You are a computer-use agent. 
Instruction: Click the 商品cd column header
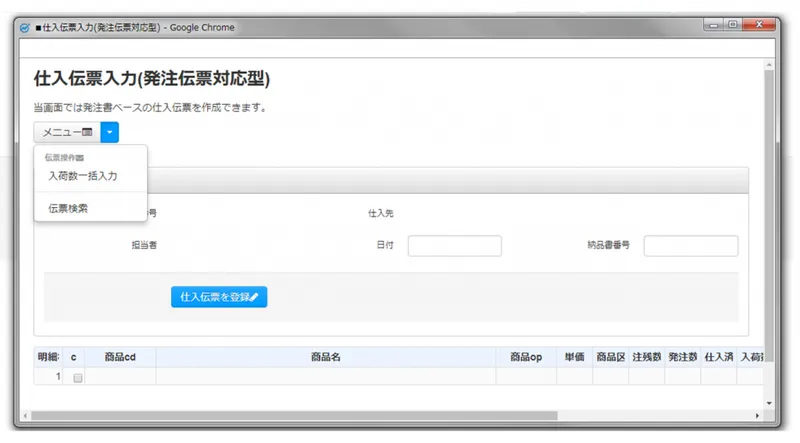pyautogui.click(x=120, y=357)
